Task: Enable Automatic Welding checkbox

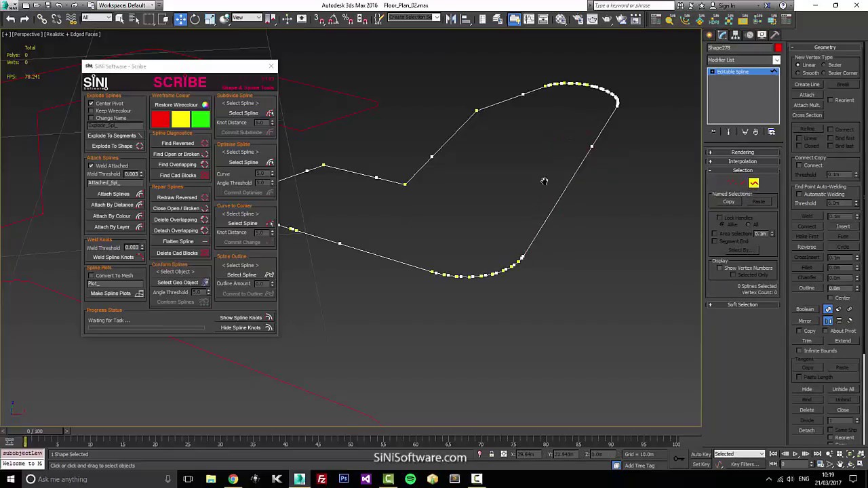Action: [x=800, y=195]
